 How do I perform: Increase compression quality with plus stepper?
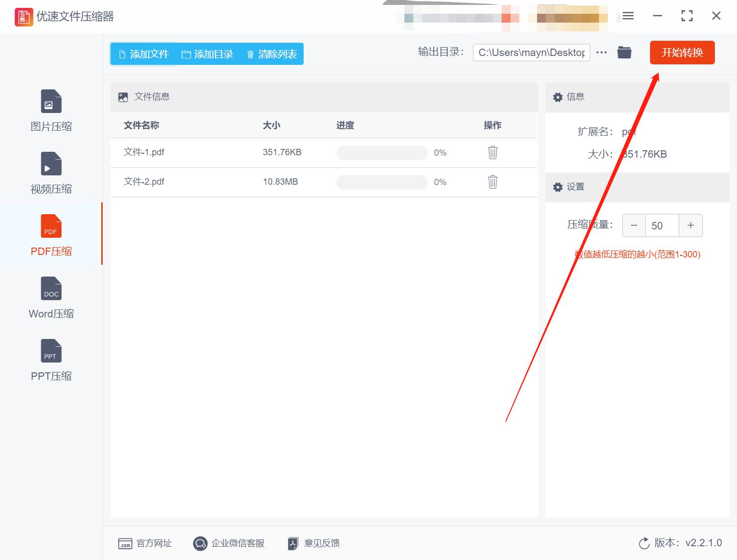pyautogui.click(x=691, y=225)
